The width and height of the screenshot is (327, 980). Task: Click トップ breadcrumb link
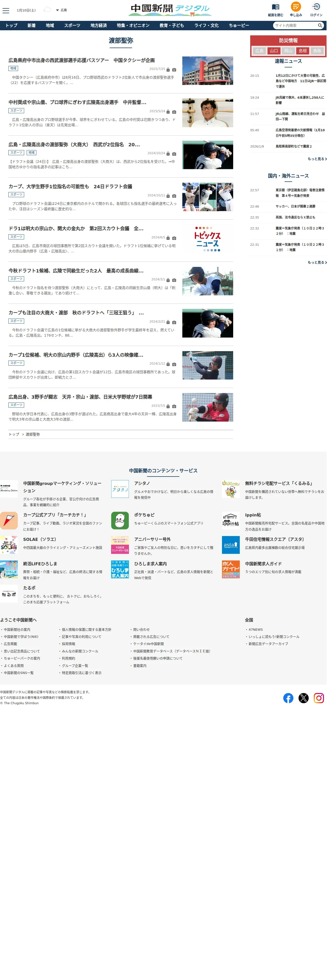click(x=14, y=435)
